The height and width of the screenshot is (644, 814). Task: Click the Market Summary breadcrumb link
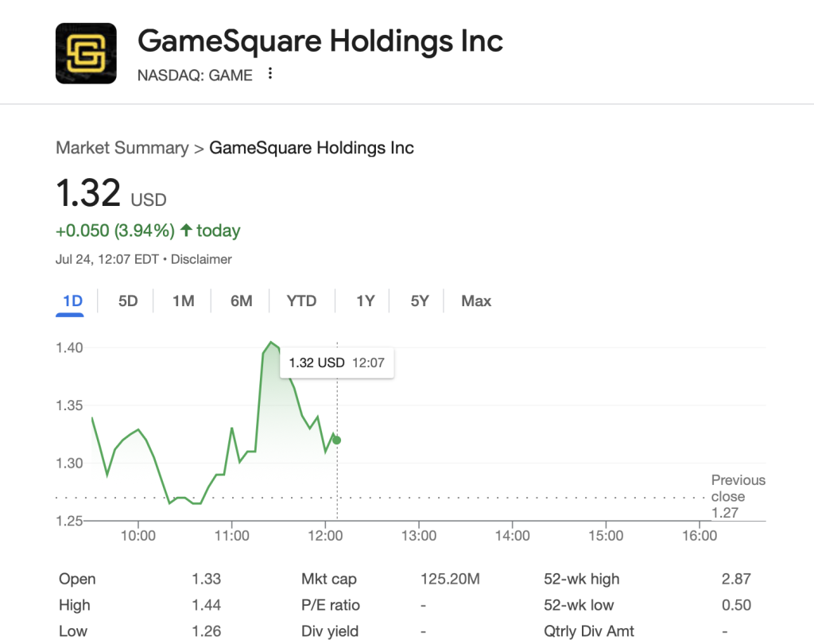(x=122, y=148)
